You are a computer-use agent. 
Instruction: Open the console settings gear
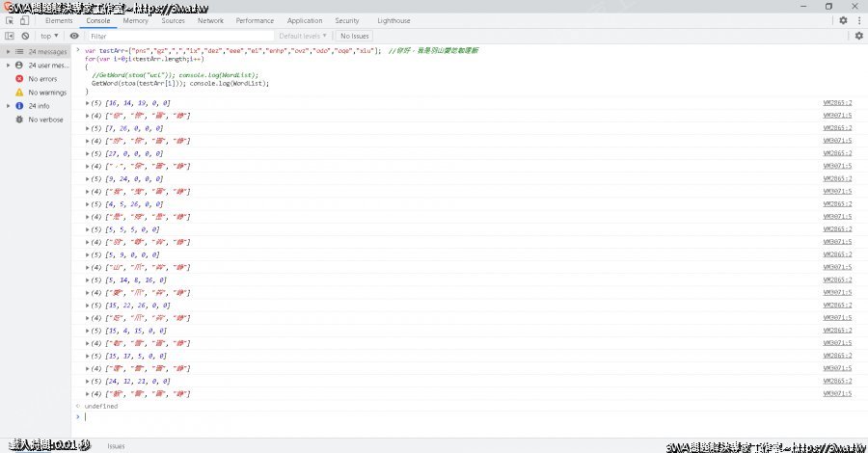[x=858, y=36]
